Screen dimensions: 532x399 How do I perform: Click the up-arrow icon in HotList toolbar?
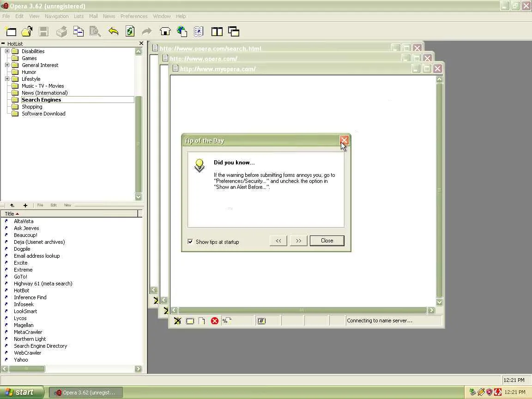coord(12,205)
